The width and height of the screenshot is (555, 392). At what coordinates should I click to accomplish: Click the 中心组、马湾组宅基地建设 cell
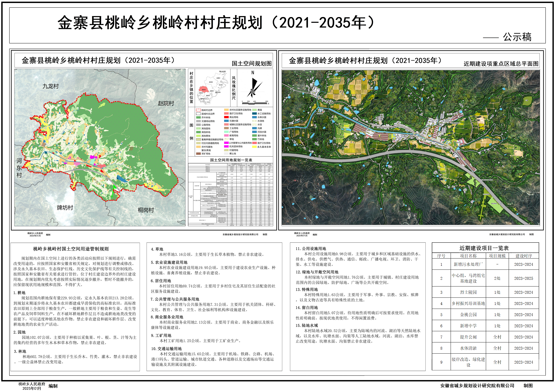468,278
